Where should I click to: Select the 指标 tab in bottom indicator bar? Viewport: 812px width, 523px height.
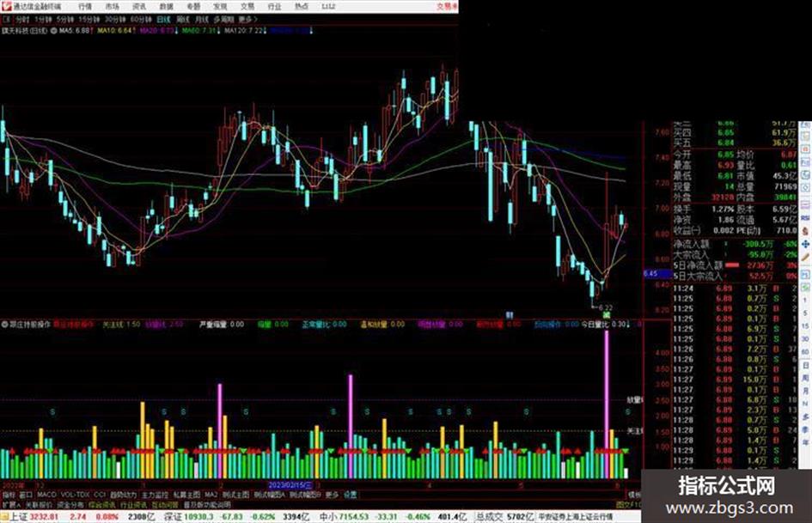coord(9,495)
